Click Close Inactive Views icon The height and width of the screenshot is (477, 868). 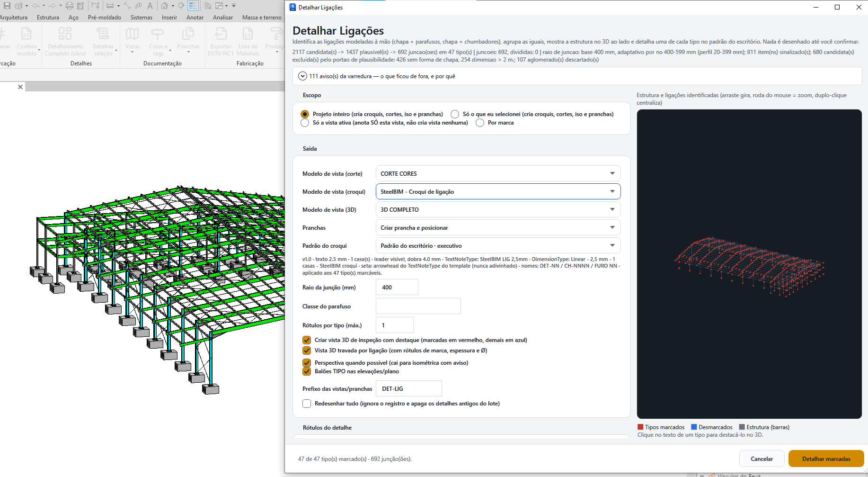[x=208, y=6]
